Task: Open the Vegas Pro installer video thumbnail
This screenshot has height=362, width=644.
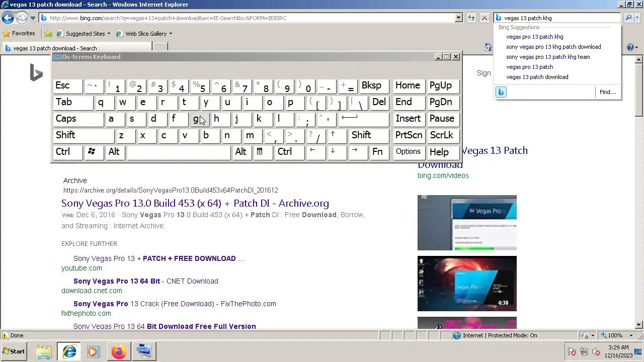Action: 467,223
